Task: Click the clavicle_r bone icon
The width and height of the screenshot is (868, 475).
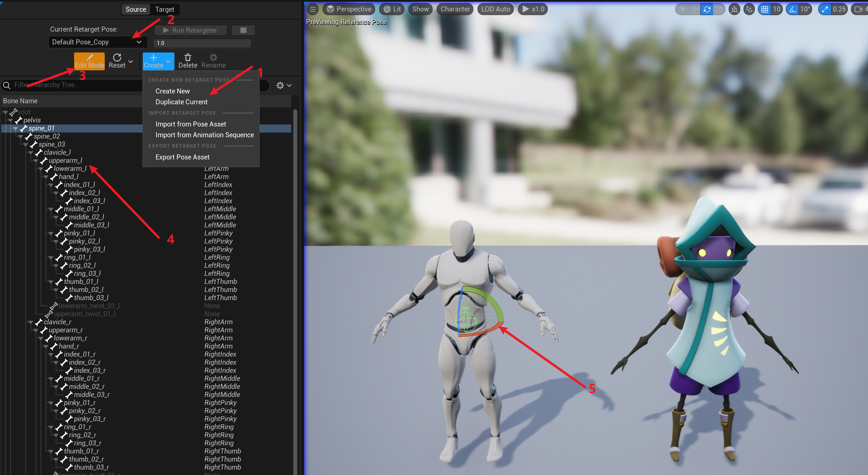Action: (39, 322)
